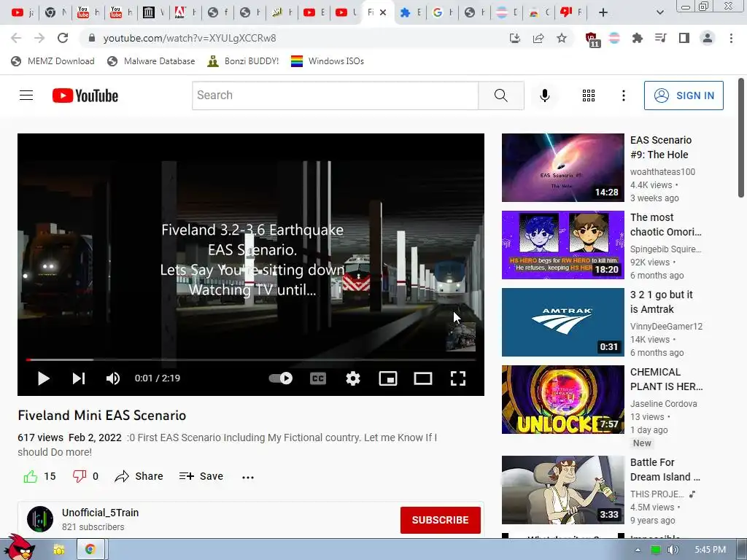Search with your voice microphone icon

point(544,96)
